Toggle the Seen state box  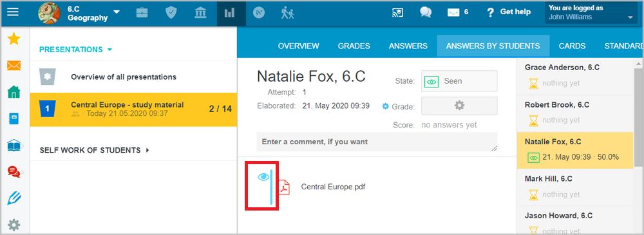click(459, 81)
